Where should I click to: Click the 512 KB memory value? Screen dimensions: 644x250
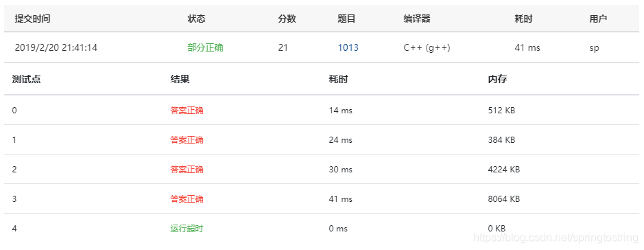[501, 110]
